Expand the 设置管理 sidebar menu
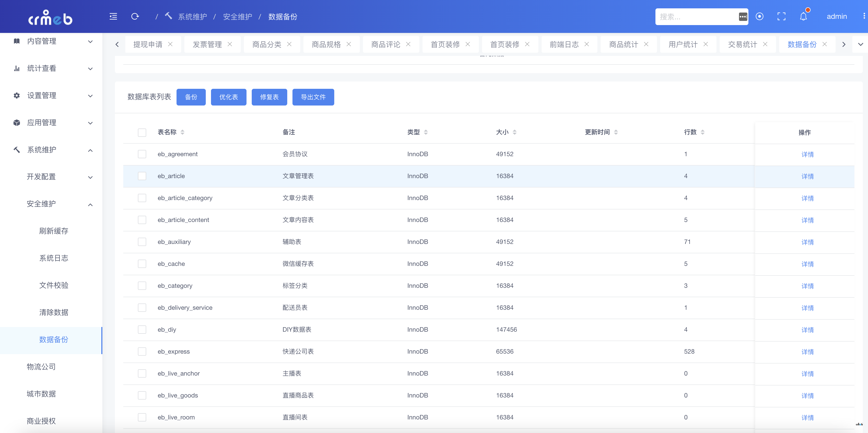The image size is (868, 433). 51,95
